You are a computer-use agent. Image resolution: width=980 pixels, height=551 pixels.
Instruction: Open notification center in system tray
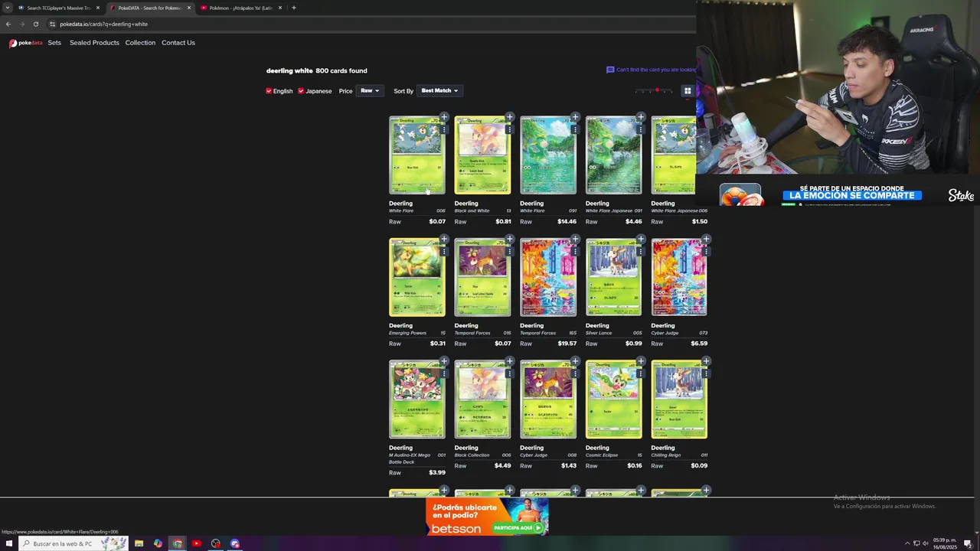pos(968,543)
